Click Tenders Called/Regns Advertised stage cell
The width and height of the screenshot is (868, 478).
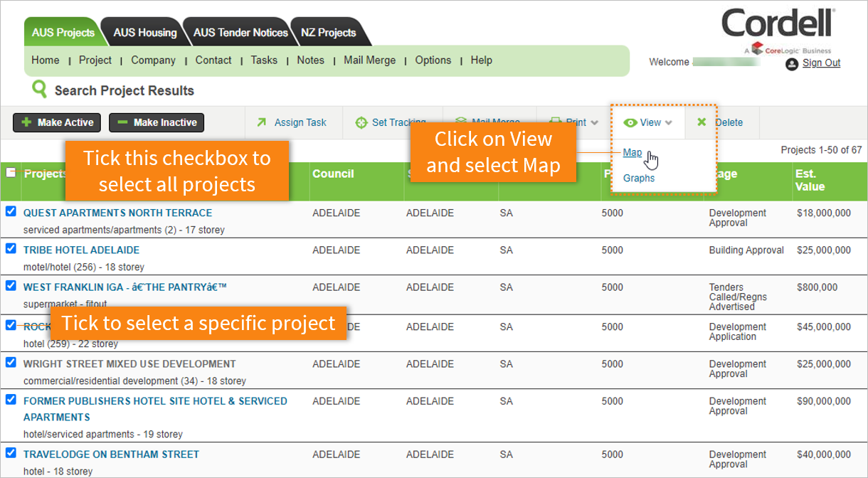pos(738,297)
